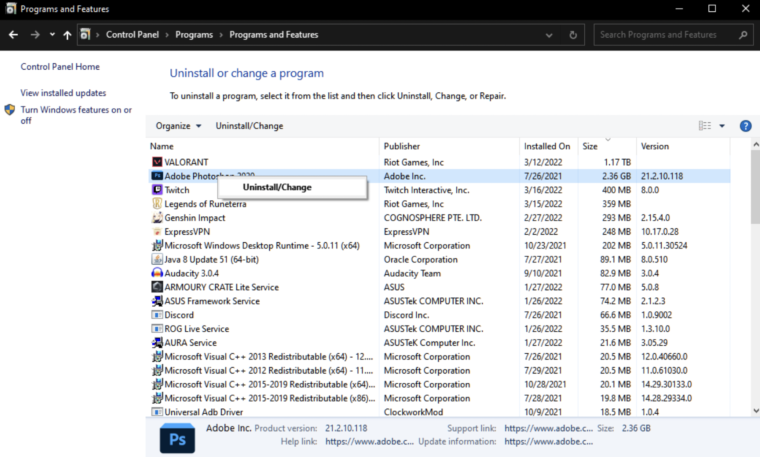Open the Organize dropdown menu

point(179,126)
